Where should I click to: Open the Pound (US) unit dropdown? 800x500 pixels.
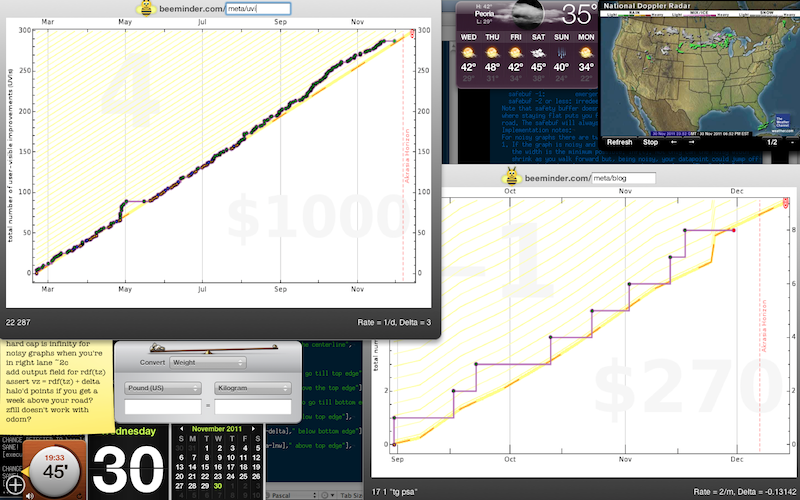[162, 388]
